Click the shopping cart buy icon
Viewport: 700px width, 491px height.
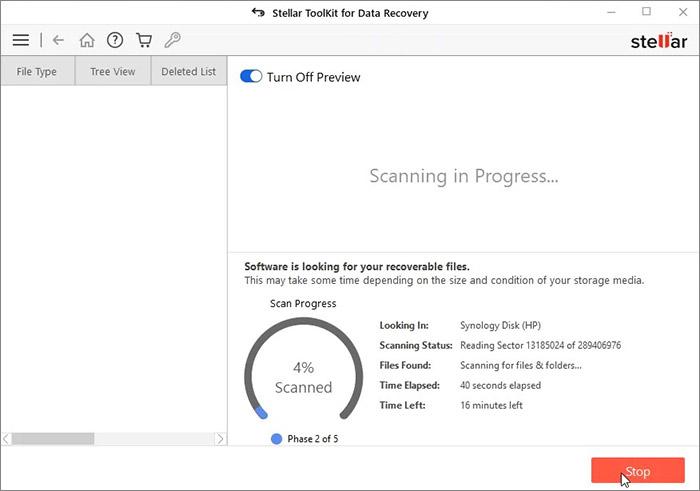pyautogui.click(x=144, y=40)
